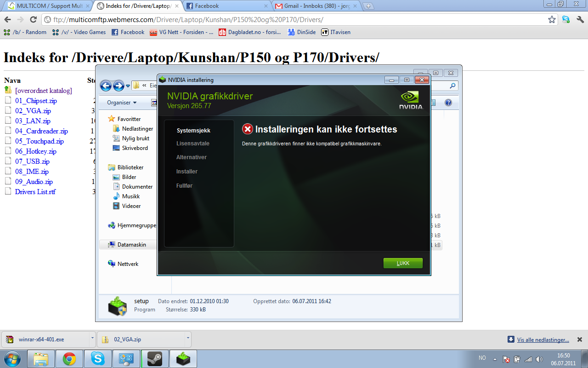Click Explorer's back navigation arrow
The height and width of the screenshot is (368, 588).
[x=106, y=86]
